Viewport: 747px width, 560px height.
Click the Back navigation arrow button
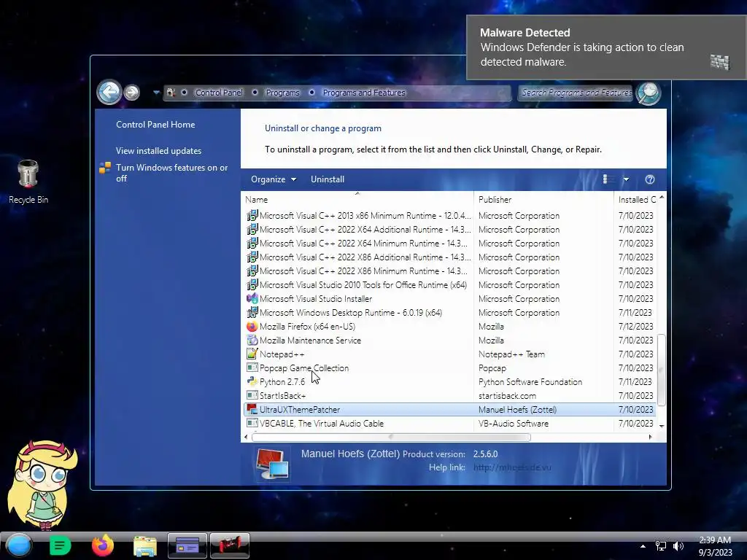point(109,92)
